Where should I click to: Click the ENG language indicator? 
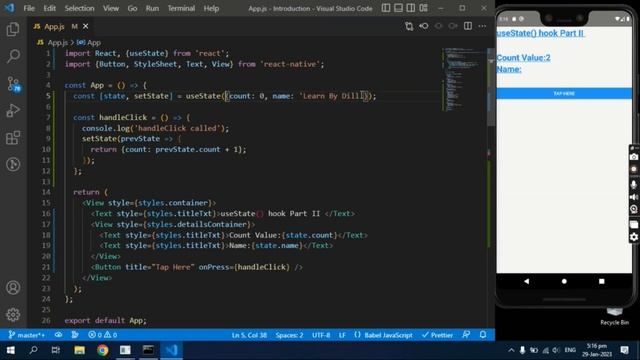(570, 350)
